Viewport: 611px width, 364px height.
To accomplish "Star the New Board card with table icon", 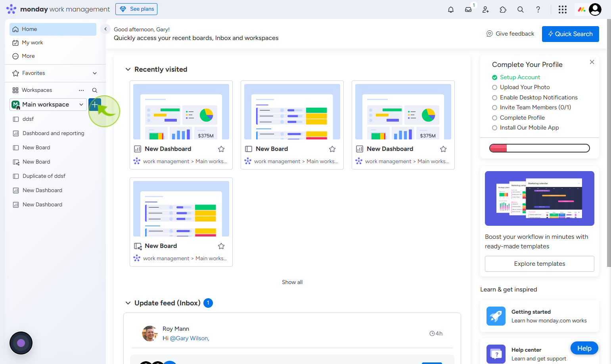I will coord(332,149).
